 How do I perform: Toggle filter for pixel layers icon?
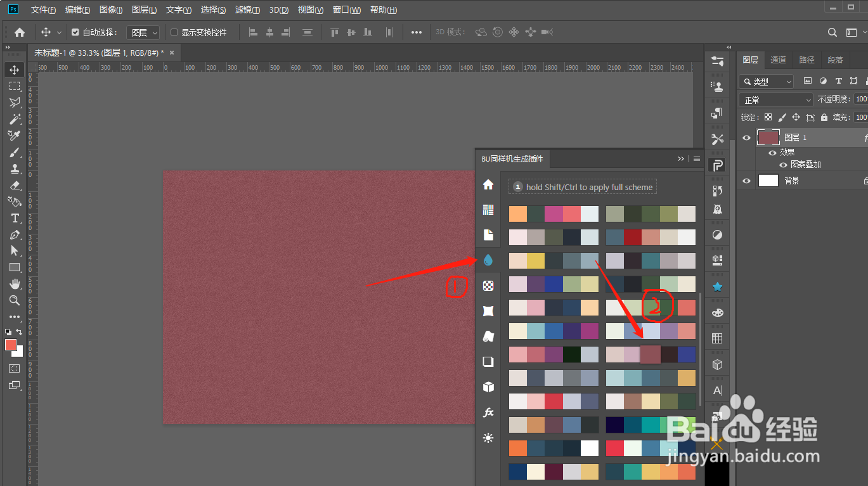point(808,81)
